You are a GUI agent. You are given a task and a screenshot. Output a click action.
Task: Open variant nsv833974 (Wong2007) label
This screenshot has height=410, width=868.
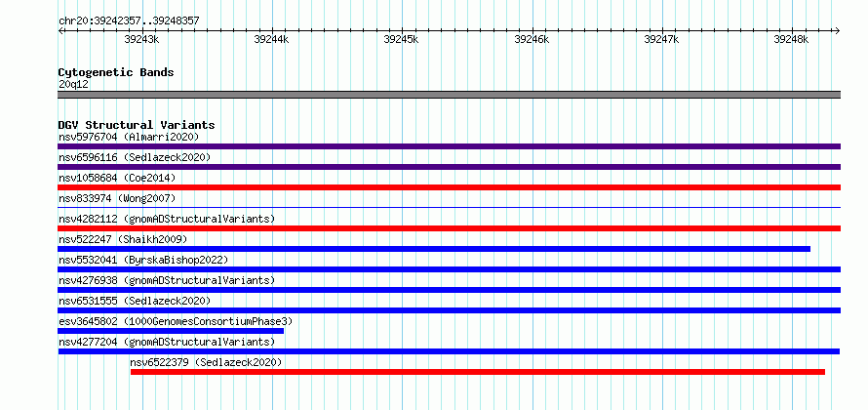pyautogui.click(x=117, y=198)
